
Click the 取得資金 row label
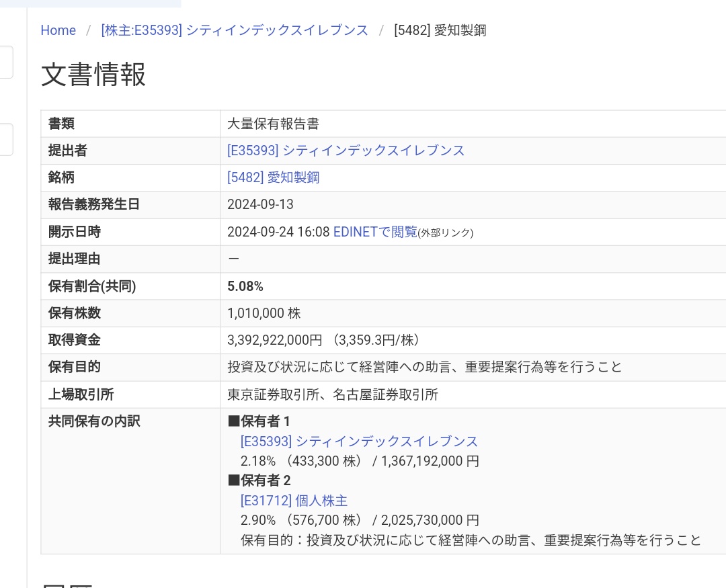coord(75,340)
